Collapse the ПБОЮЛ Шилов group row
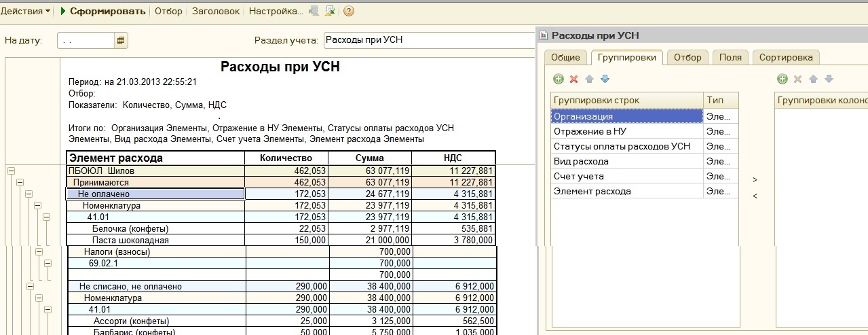 11,171
